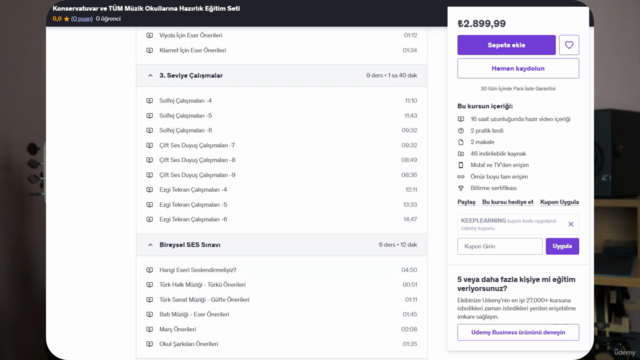
Task: Click the ₺2.899,99 price text
Action: [482, 24]
